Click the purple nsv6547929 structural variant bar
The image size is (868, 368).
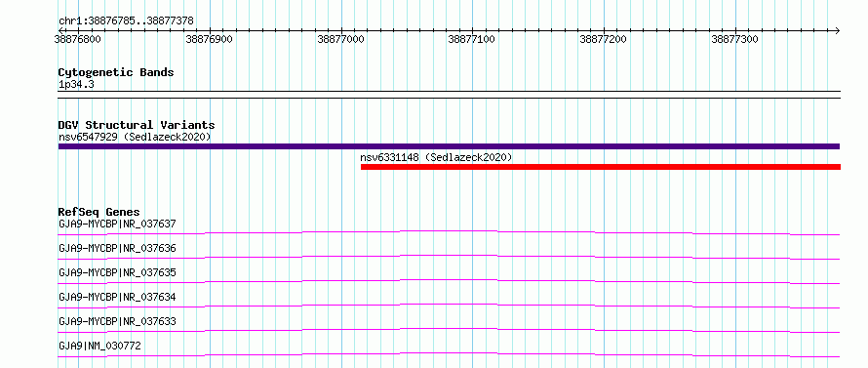pos(449,146)
